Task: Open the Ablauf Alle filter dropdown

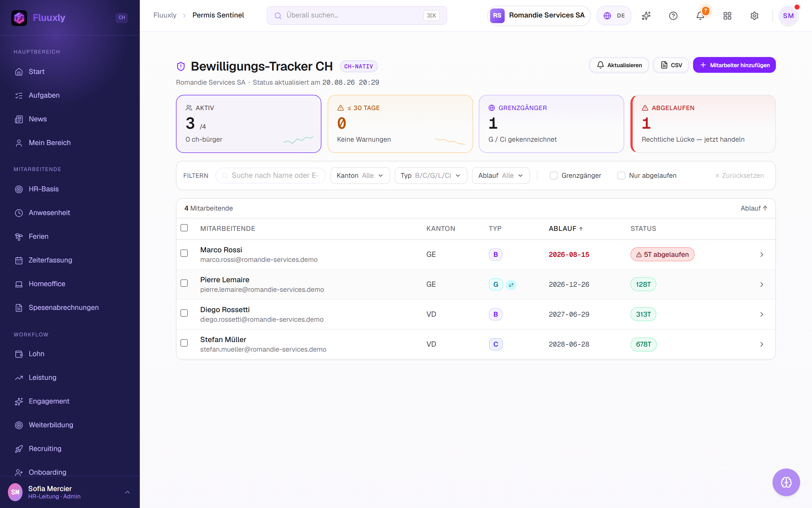Action: pos(501,175)
